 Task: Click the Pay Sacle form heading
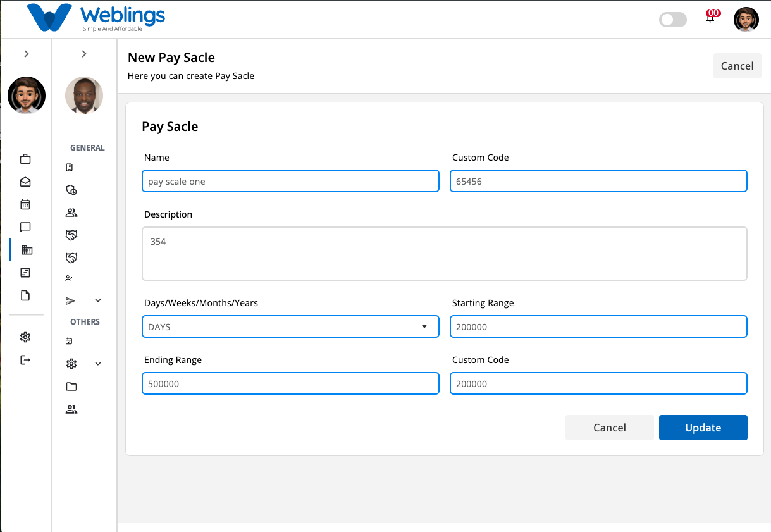[x=170, y=127]
